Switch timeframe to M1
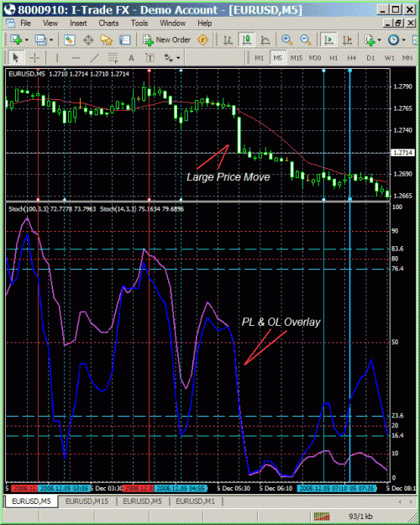Viewport: 420px width, 525px height. pos(260,58)
